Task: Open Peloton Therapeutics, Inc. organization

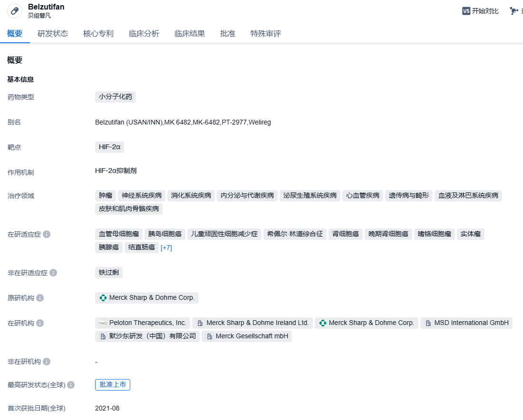Action: [143, 323]
